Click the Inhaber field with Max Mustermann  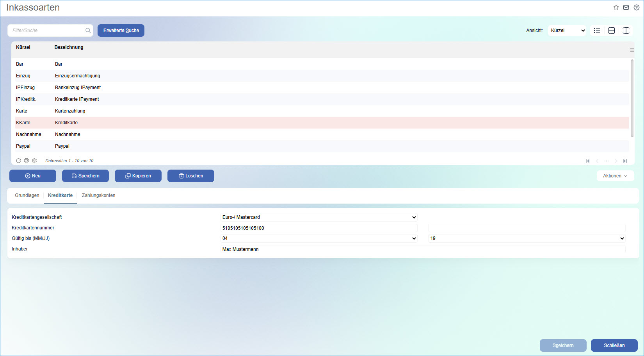pos(423,249)
